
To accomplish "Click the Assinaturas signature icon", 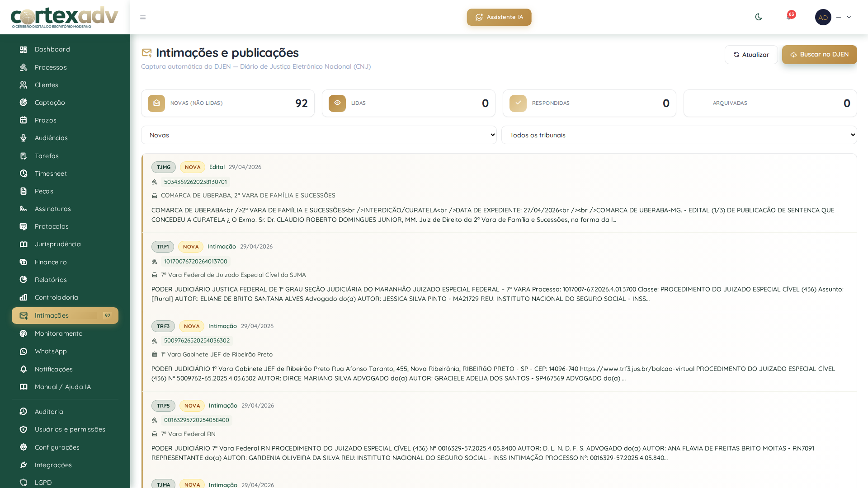I will point(24,209).
